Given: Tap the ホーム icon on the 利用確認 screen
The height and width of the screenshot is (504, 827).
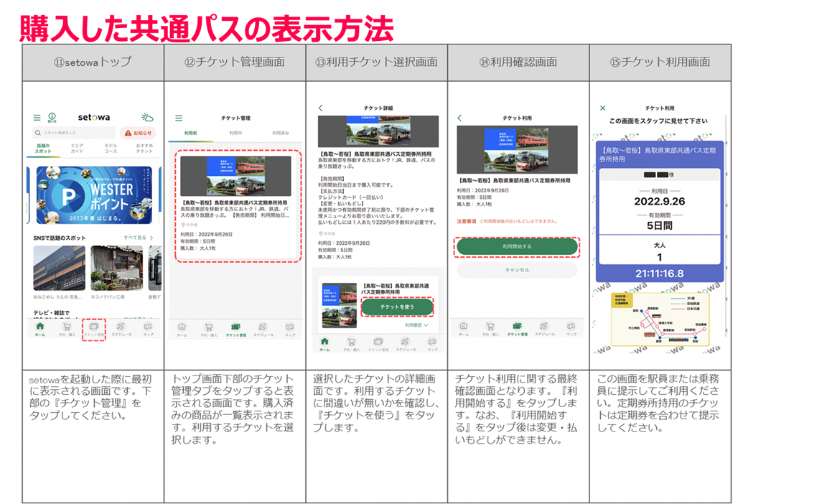Looking at the screenshot, I should (x=464, y=330).
